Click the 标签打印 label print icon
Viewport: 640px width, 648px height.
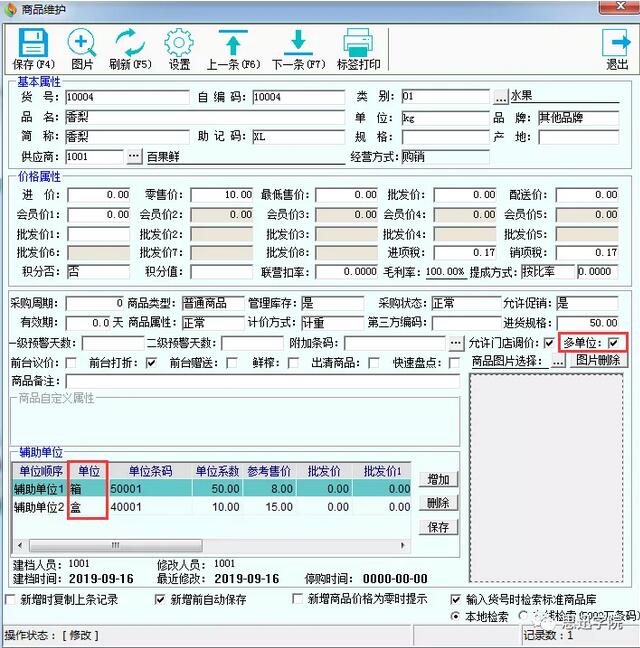358,44
